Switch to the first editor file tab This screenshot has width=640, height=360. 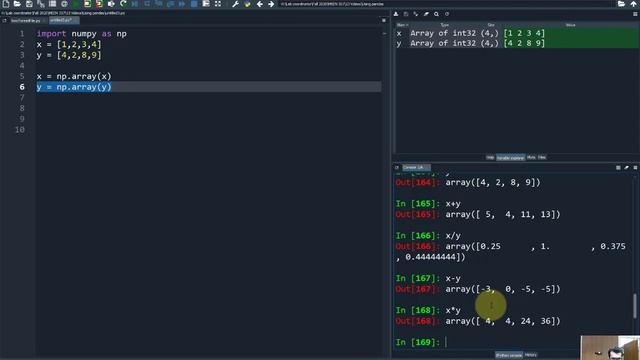27,20
